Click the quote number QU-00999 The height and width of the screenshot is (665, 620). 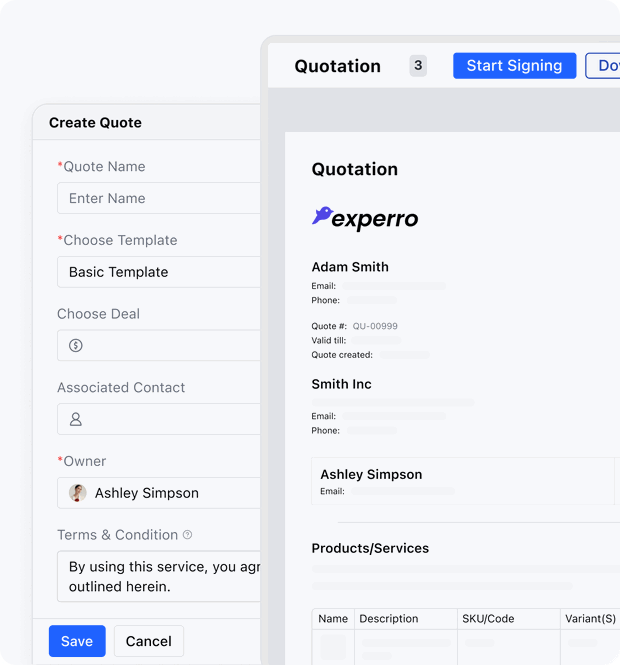(x=375, y=326)
